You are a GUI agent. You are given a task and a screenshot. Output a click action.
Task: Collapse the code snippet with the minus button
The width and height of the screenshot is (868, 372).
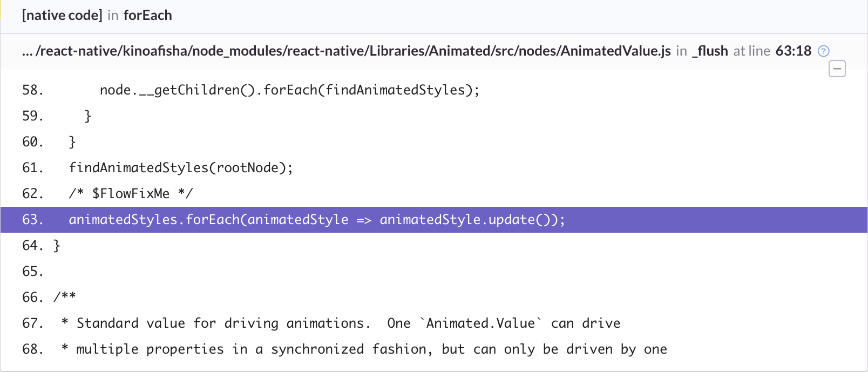[x=837, y=69]
